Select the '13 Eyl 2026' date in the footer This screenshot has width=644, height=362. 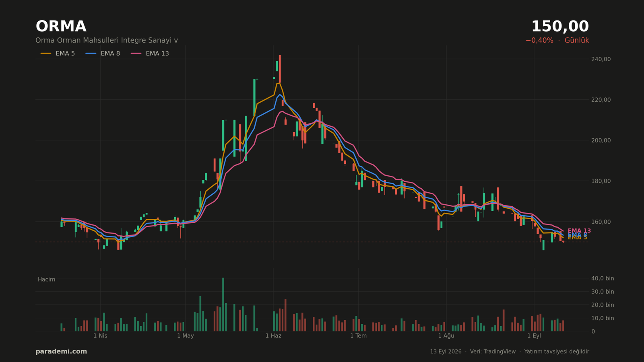click(x=446, y=352)
